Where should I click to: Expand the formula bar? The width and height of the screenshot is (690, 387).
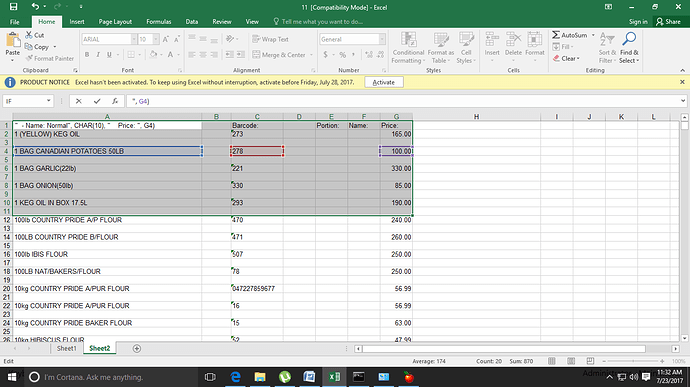[x=683, y=101]
